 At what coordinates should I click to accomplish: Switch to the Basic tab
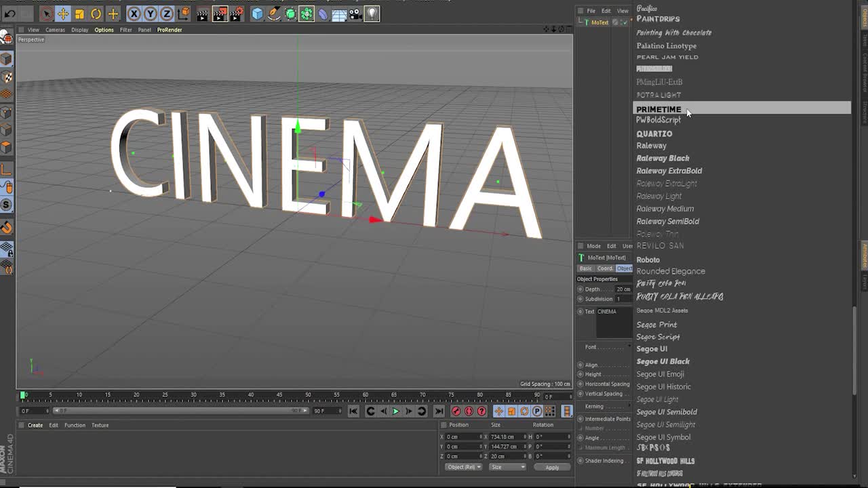tap(585, 268)
